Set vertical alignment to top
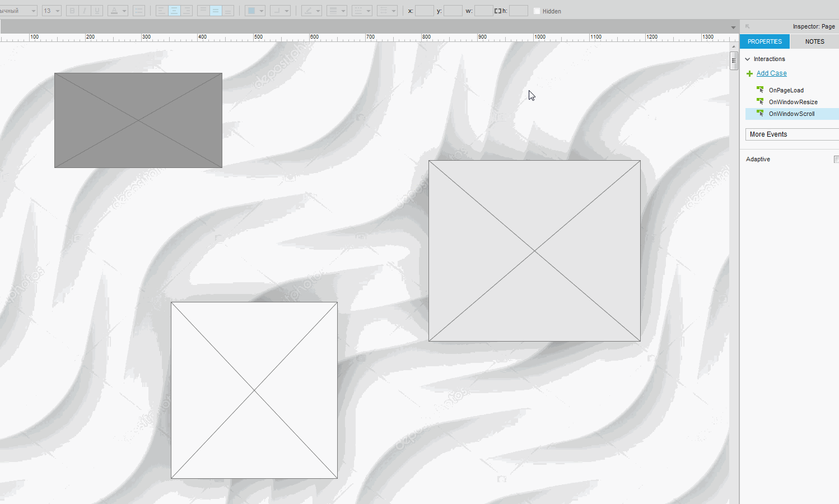The image size is (839, 504). click(203, 11)
